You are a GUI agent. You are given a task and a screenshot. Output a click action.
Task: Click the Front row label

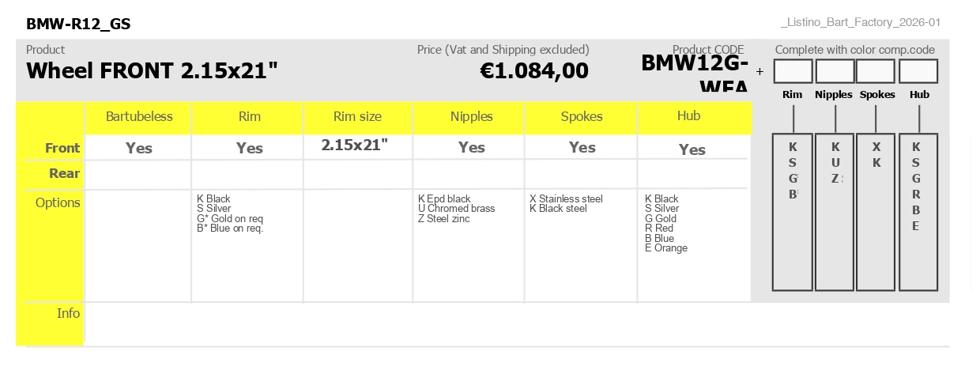click(62, 148)
